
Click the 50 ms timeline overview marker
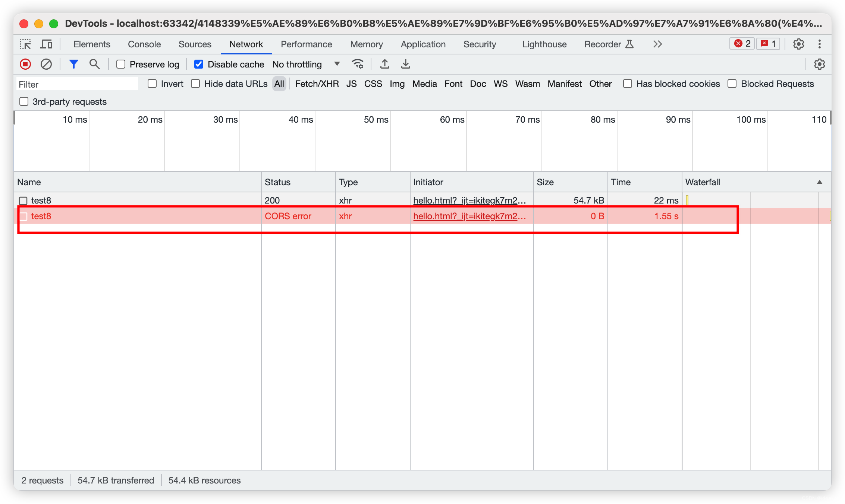click(x=376, y=119)
